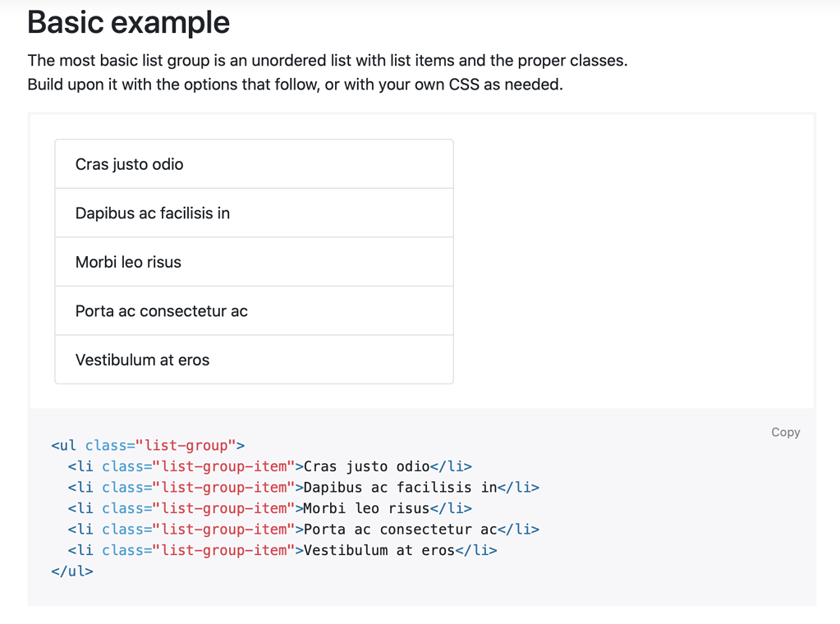Click the li tag for "Vestibulum at eros"
This screenshot has width=840, height=624.
coord(80,549)
